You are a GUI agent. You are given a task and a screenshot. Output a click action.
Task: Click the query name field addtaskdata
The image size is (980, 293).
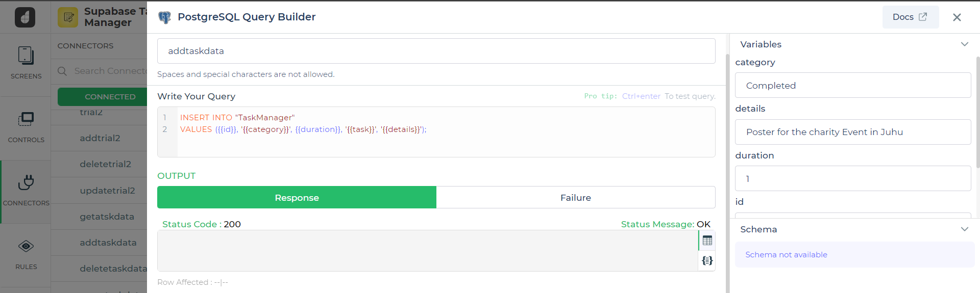(x=436, y=51)
